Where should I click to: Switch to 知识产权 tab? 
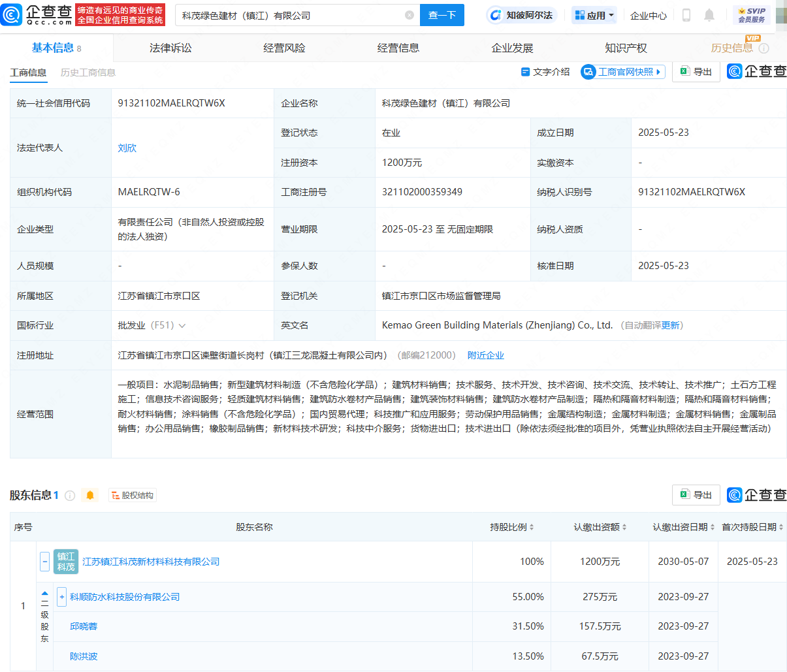coord(626,48)
